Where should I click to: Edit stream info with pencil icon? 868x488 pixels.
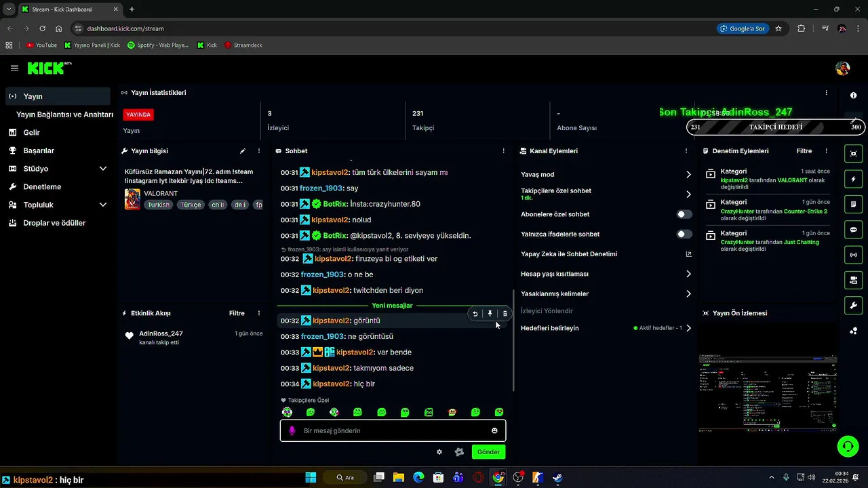[x=243, y=151]
